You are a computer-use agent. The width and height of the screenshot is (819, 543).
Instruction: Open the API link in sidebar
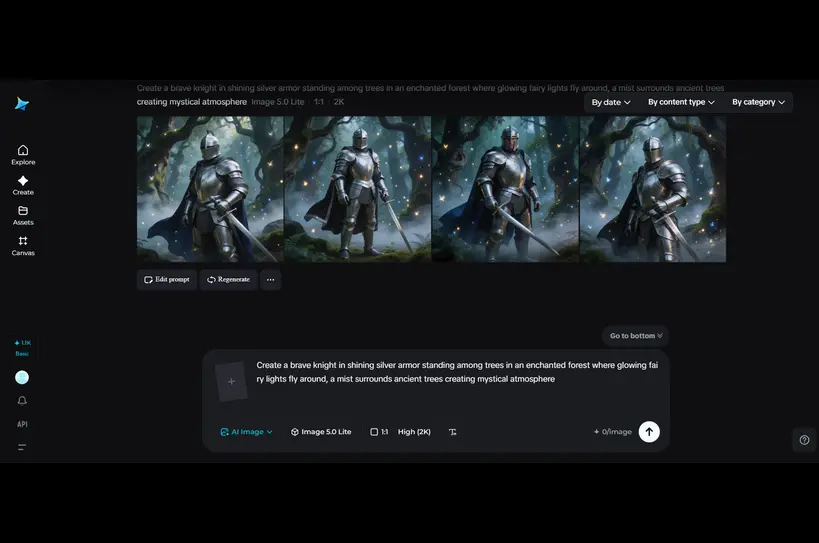click(22, 424)
